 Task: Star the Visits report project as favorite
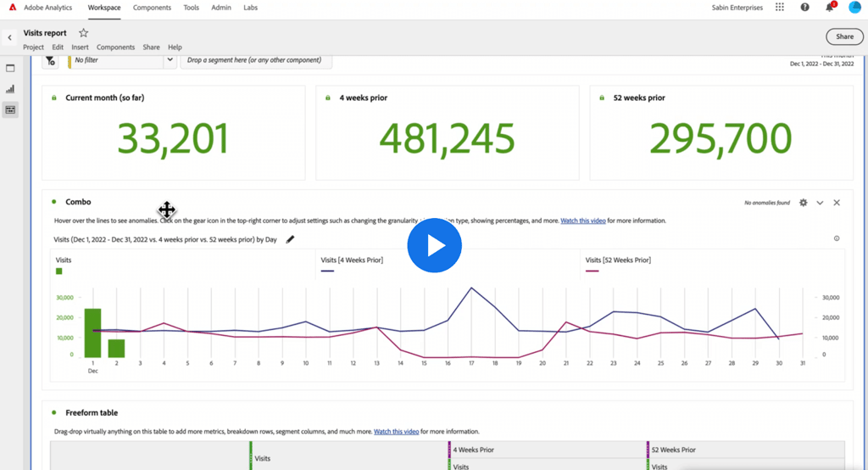[83, 33]
